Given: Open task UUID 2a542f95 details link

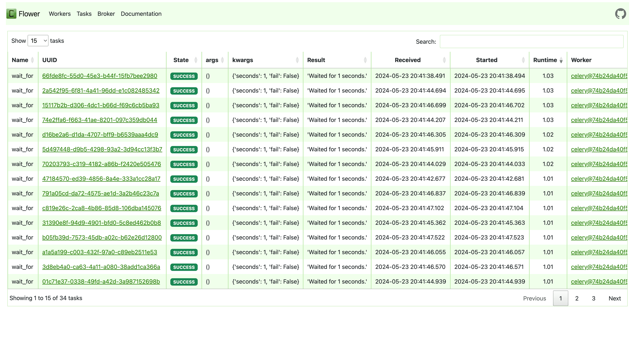Looking at the screenshot, I should tap(100, 91).
